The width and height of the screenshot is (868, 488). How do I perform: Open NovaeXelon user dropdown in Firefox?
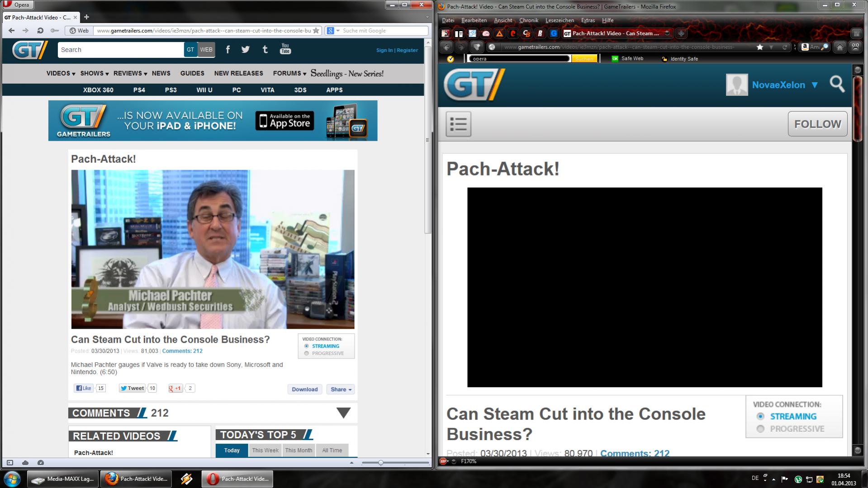(x=815, y=85)
